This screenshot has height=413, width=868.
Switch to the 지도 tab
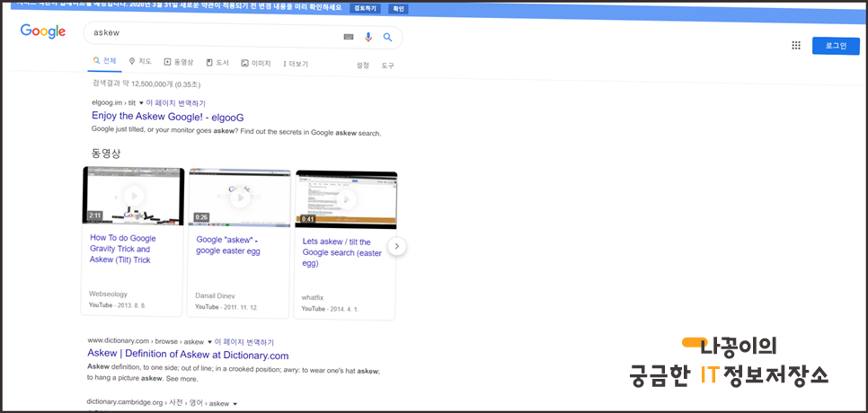point(140,62)
